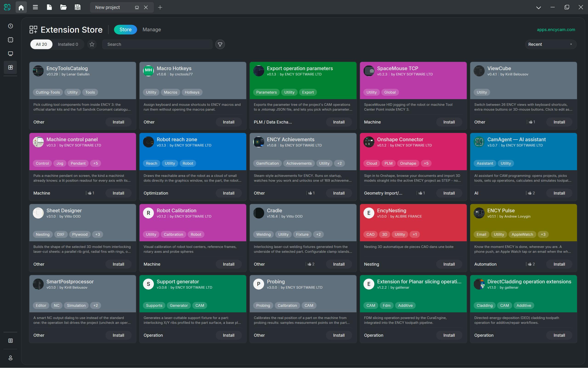Install Export operation parameters extension
The image size is (588, 368).
pos(339,122)
